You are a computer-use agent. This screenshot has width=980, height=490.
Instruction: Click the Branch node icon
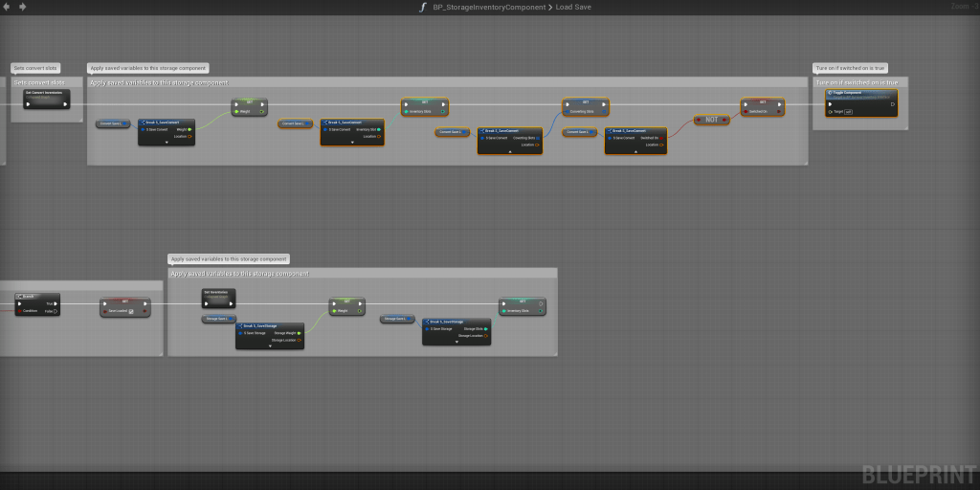coord(20,297)
